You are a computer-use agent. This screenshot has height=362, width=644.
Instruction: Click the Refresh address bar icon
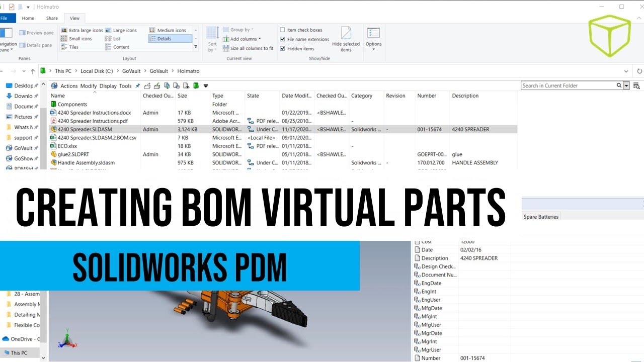(639, 71)
